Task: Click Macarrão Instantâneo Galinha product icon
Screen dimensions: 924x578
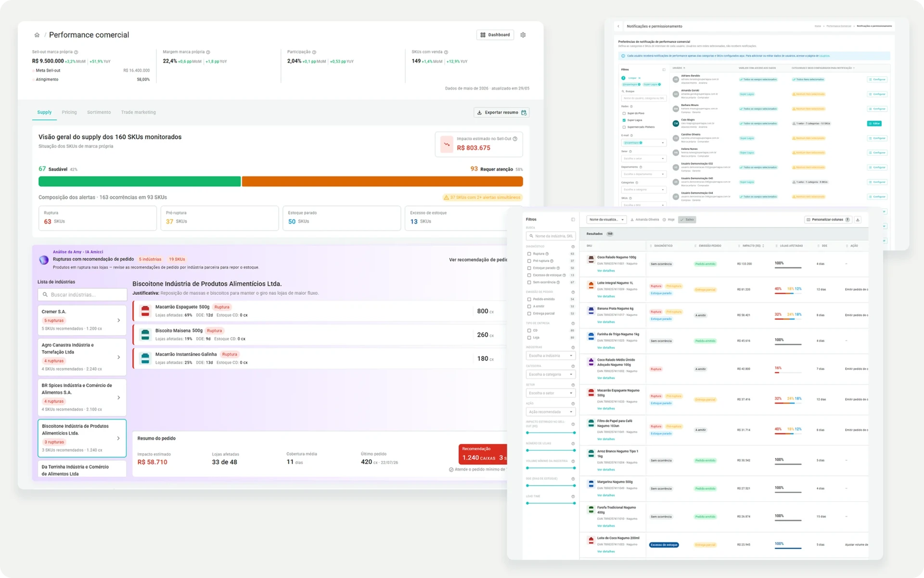Action: click(x=145, y=358)
